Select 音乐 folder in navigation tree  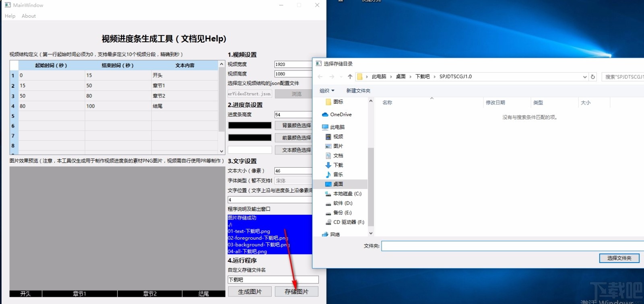click(x=338, y=175)
